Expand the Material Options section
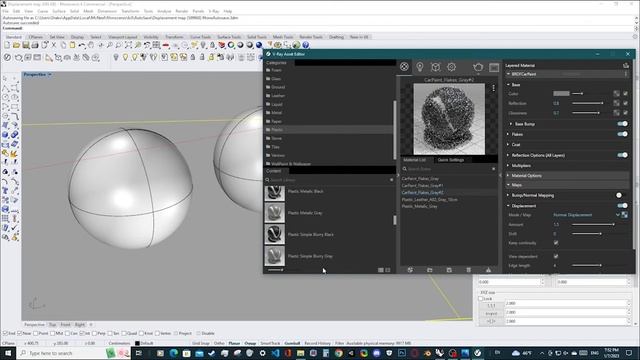Image resolution: width=640 pixels, height=360 pixels. [x=509, y=176]
